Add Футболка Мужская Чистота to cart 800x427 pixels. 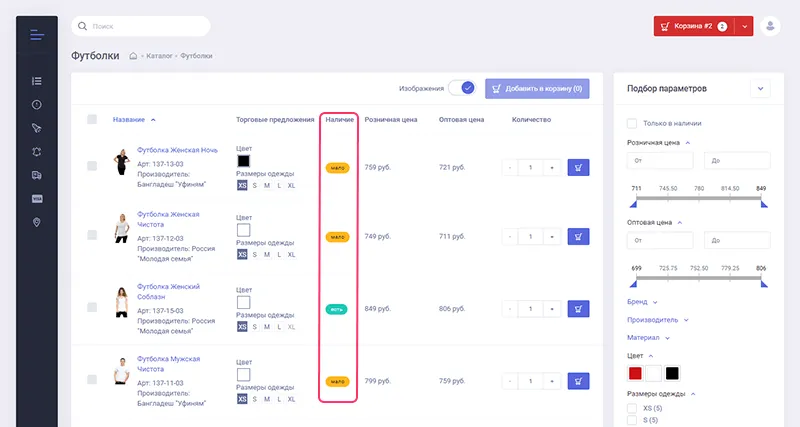tap(578, 380)
